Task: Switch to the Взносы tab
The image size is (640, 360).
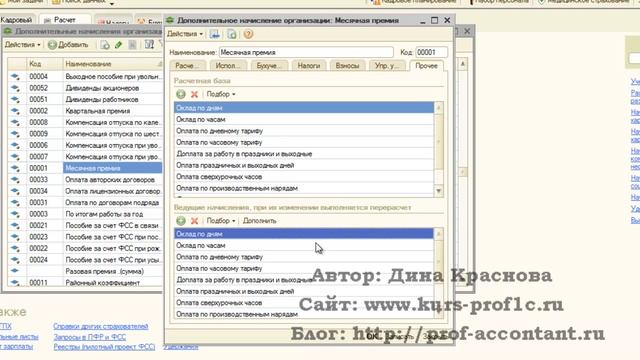Action: click(x=347, y=66)
